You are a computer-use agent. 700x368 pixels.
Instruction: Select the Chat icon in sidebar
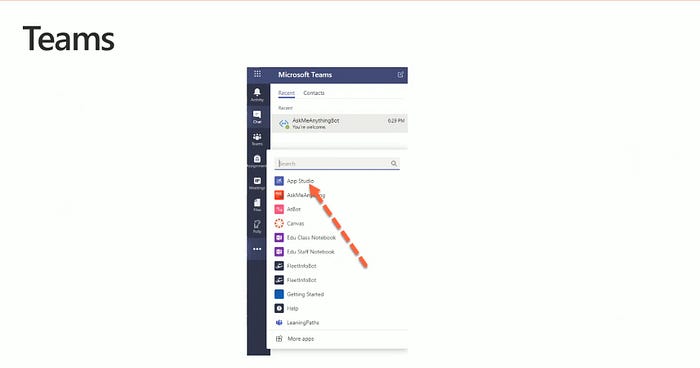point(257,117)
